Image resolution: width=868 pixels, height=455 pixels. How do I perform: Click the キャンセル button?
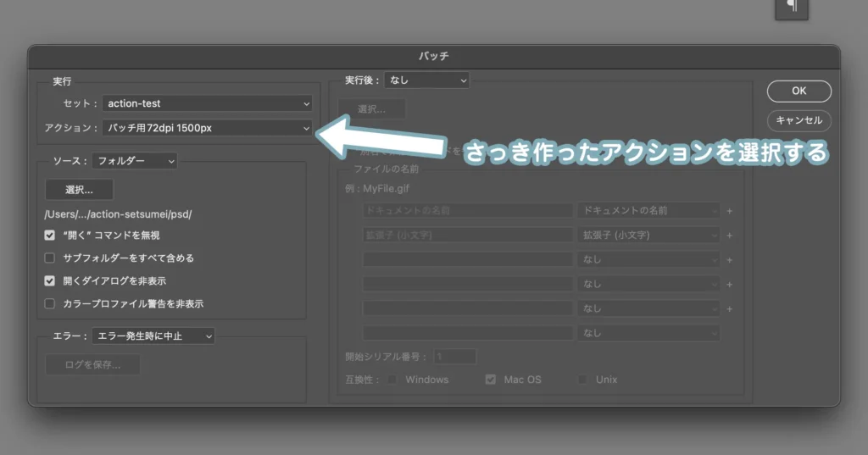(798, 120)
